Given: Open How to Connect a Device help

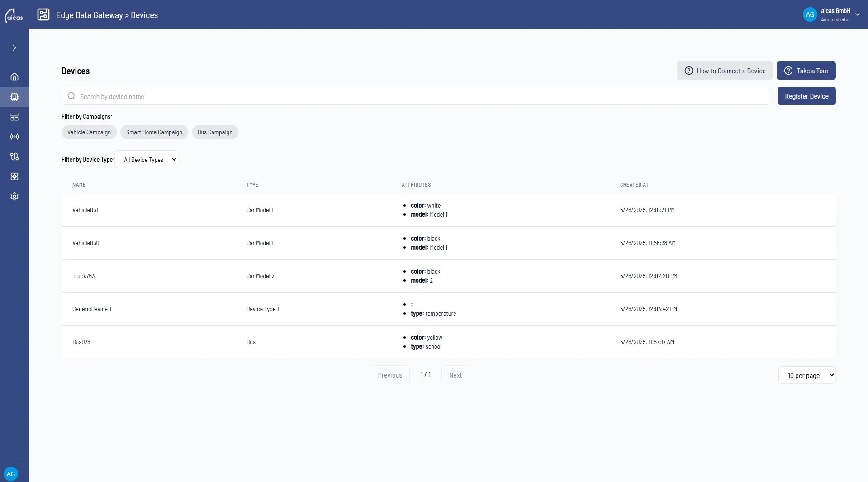Looking at the screenshot, I should [725, 71].
